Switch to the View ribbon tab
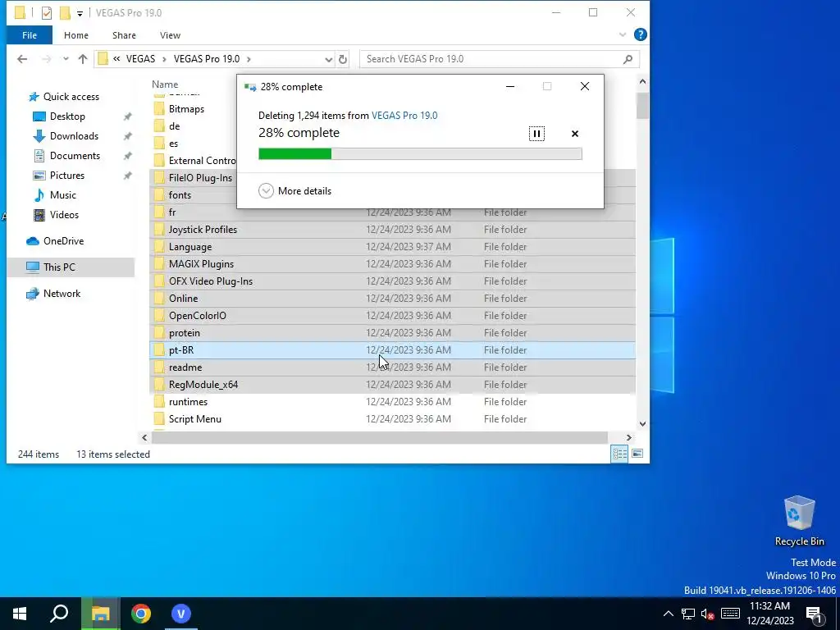This screenshot has height=630, width=840. tap(170, 35)
